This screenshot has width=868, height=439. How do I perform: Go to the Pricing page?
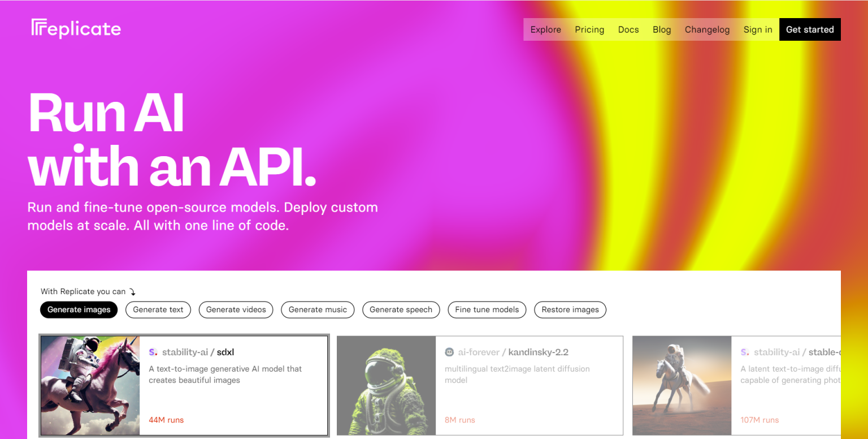589,29
